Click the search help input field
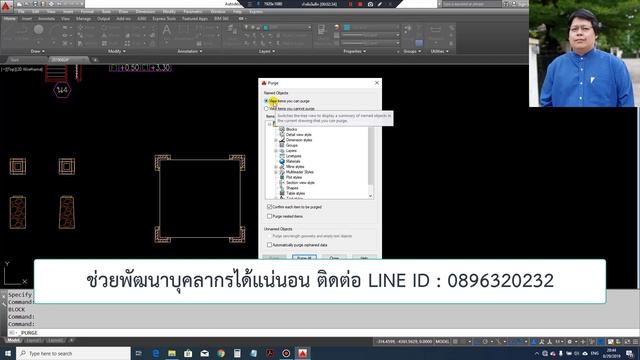The height and width of the screenshot is (360, 640). tap(471, 4)
